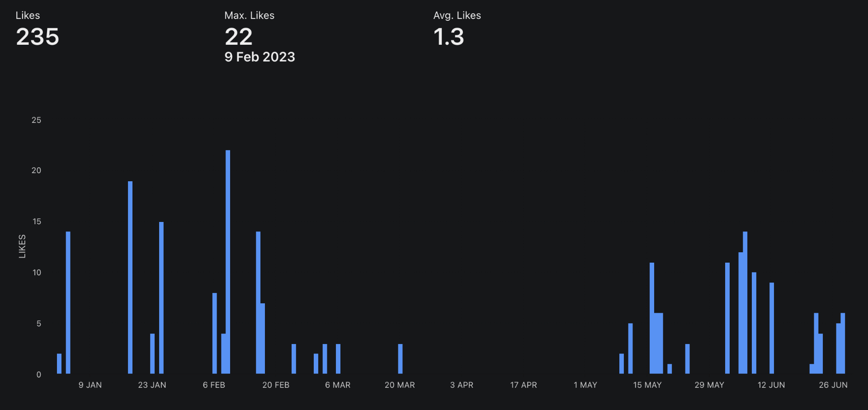Click the 6 FEB x-axis label

coord(214,385)
